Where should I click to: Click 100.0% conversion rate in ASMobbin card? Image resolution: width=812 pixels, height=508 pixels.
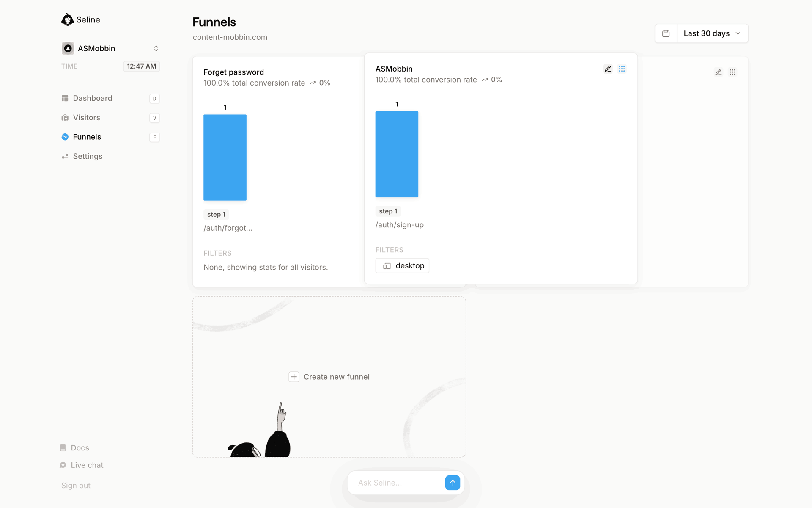tap(426, 80)
